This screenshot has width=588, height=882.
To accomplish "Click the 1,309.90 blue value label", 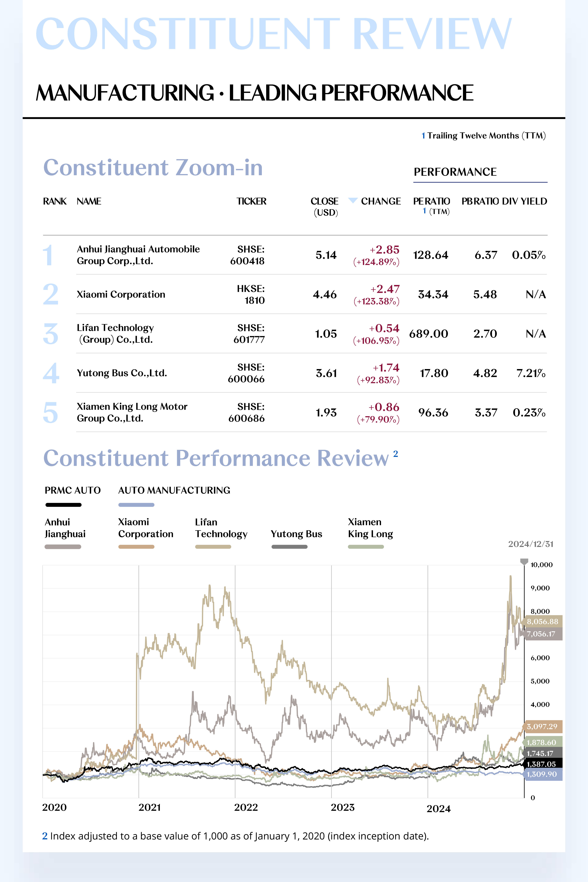I will (x=542, y=774).
